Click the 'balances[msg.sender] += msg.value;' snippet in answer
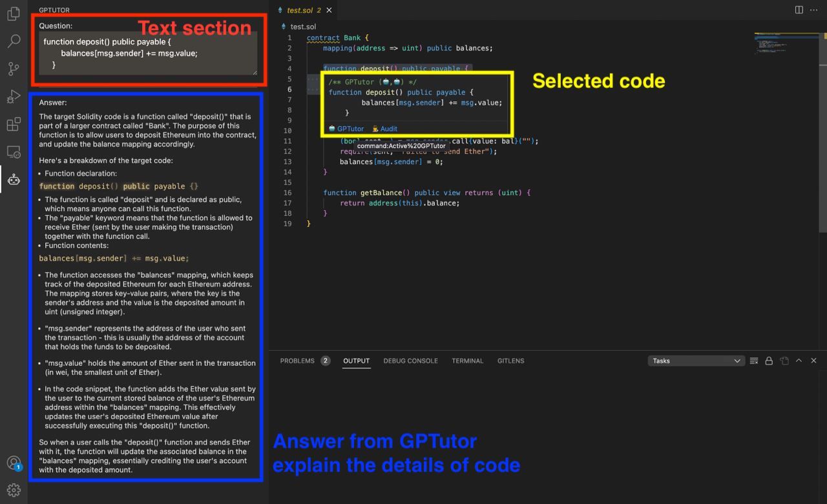 tap(114, 258)
